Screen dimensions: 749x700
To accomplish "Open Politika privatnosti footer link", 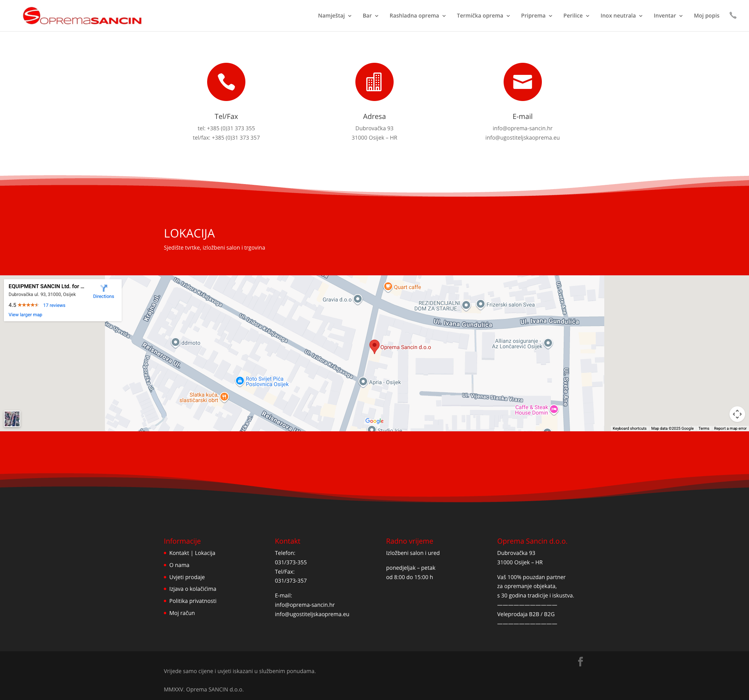I will (x=193, y=601).
